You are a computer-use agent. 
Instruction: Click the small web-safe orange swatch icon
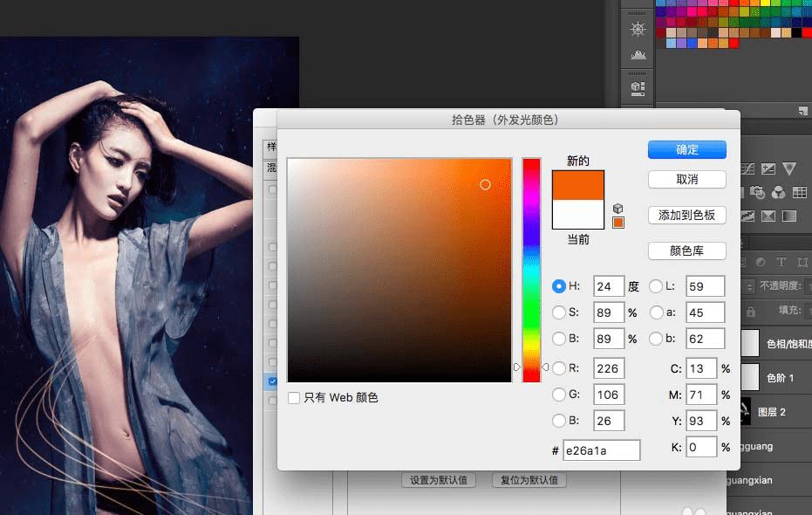(618, 223)
